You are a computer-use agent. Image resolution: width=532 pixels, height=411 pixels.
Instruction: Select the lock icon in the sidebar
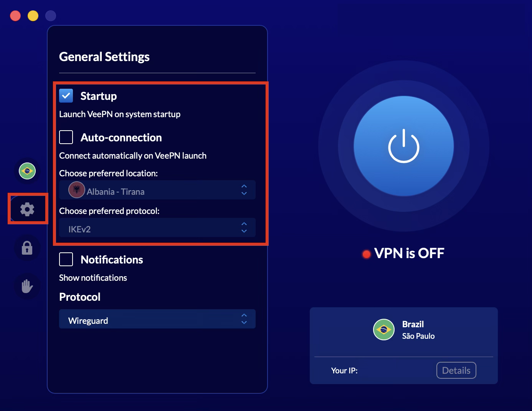point(27,248)
